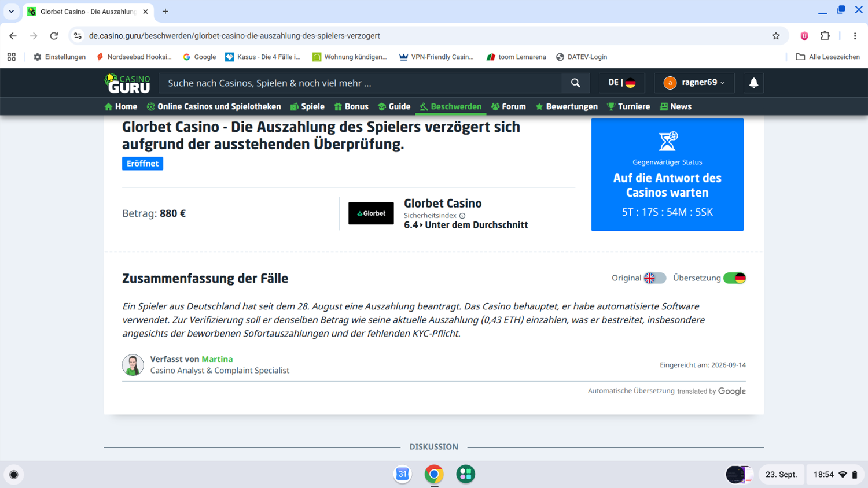Viewport: 868px width, 488px height.
Task: Click the Glorbet casino logo thumbnail
Action: click(x=371, y=213)
